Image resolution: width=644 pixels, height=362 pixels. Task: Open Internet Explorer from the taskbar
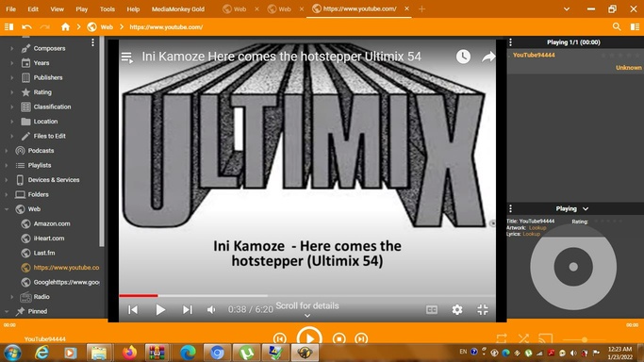pyautogui.click(x=41, y=353)
